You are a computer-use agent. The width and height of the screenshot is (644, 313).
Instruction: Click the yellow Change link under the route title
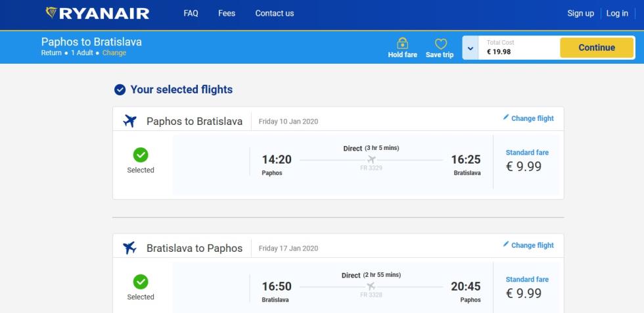114,53
